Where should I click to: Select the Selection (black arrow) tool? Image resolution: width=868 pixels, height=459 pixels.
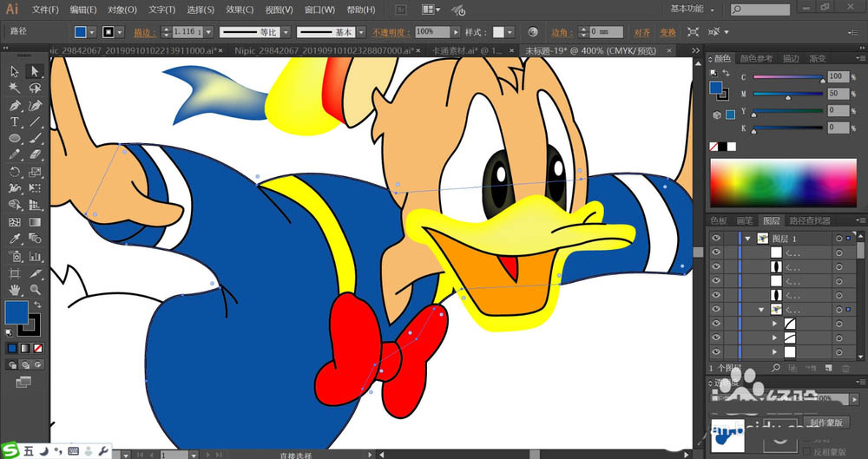(x=15, y=71)
